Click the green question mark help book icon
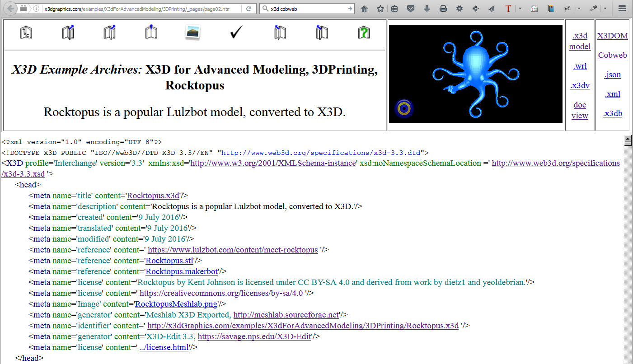This screenshot has height=364, width=633. (x=364, y=33)
